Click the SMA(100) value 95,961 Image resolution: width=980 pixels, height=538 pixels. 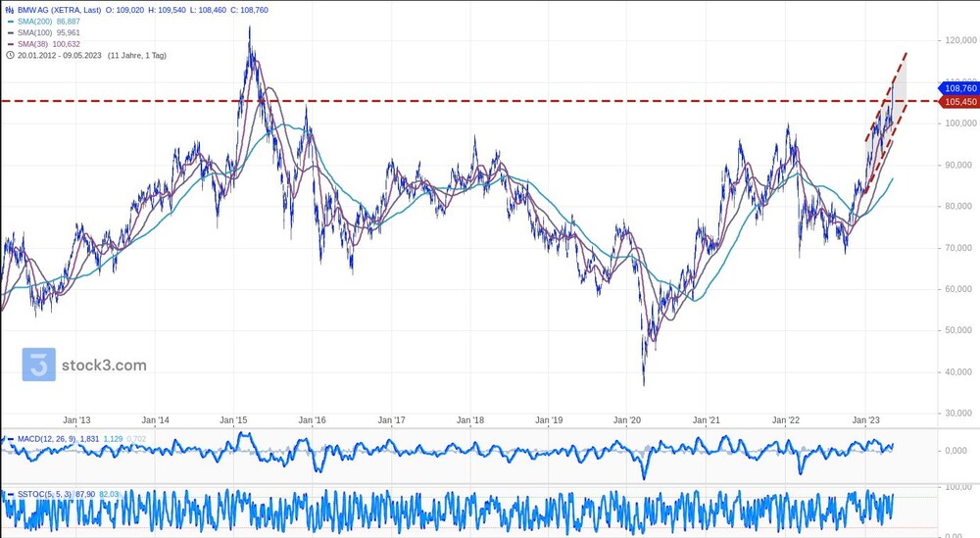(x=69, y=32)
